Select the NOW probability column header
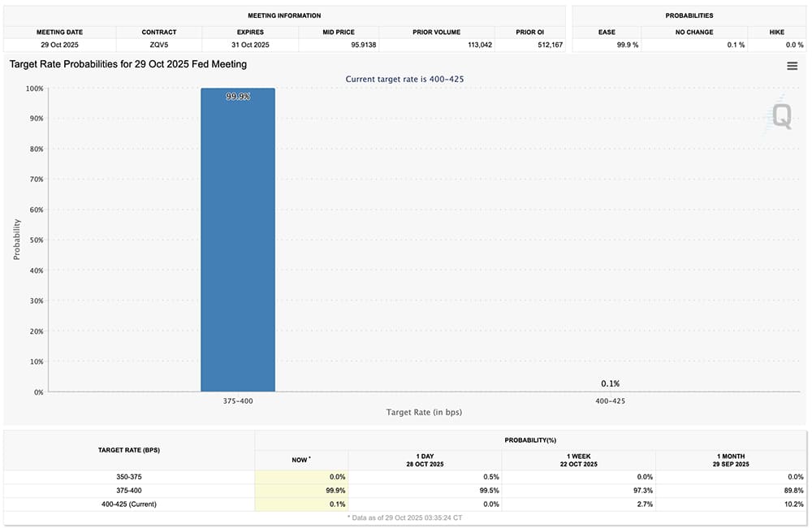 301,460
